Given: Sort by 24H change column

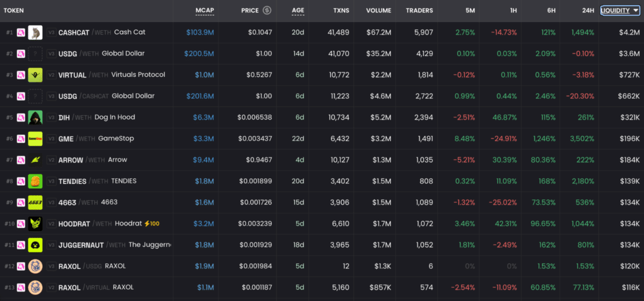Looking at the screenshot, I should [588, 10].
